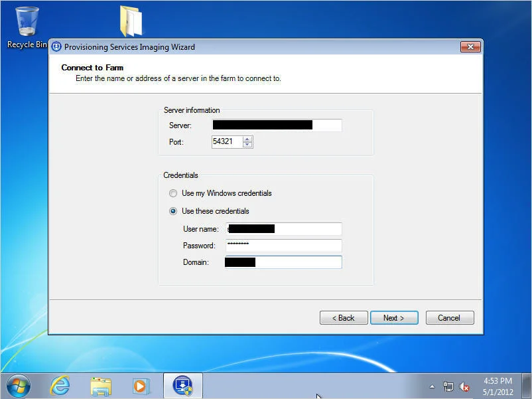Cancel the Imaging Wizard
Viewport: 532px width, 399px height.
click(450, 318)
